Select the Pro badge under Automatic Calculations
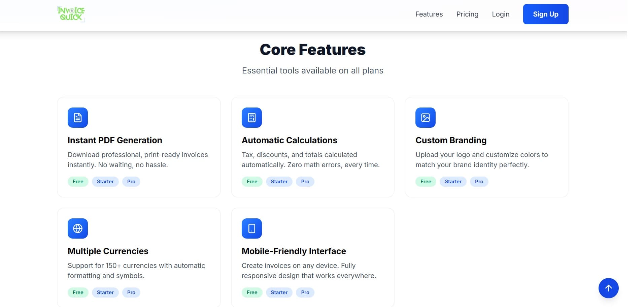This screenshot has width=644, height=307. coord(305,181)
